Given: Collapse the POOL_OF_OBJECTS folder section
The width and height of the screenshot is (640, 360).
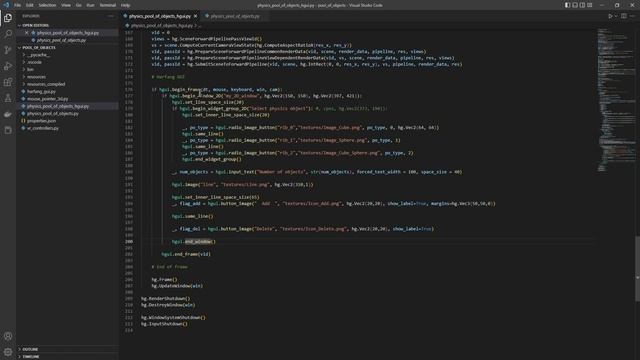Looking at the screenshot, I should coord(39,47).
